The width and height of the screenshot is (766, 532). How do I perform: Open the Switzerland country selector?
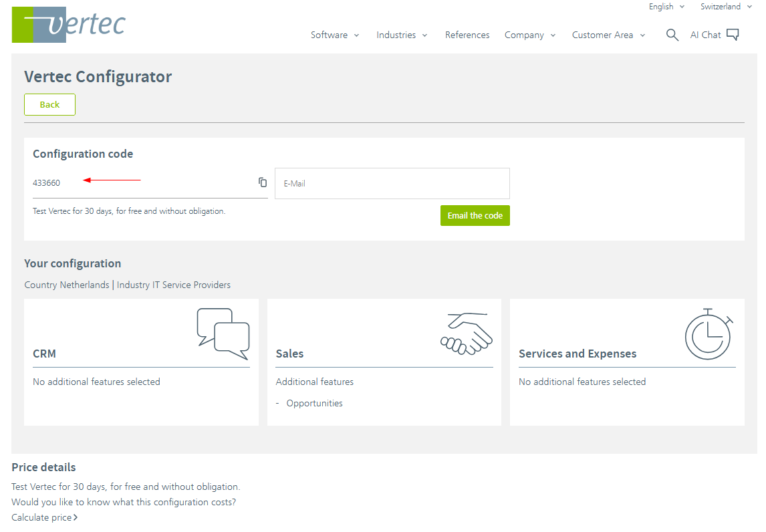tap(726, 7)
